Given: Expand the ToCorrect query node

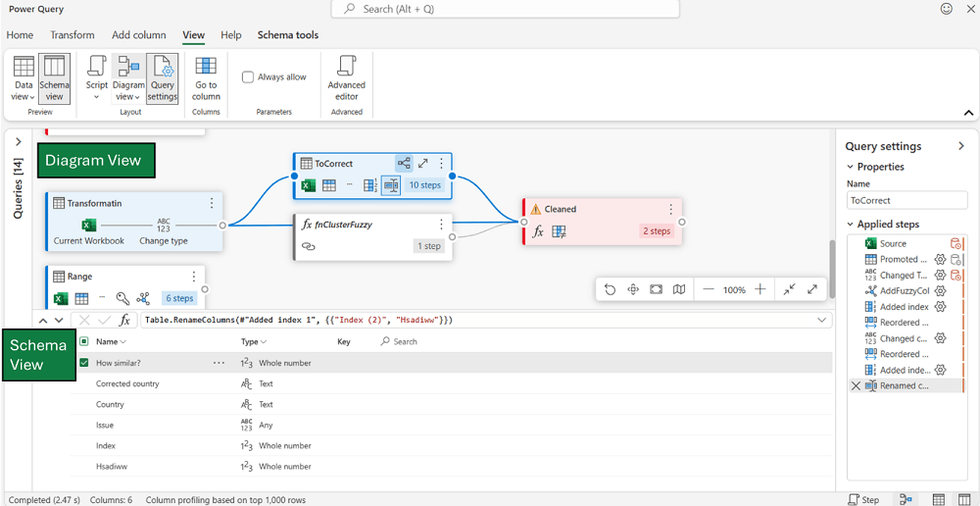Looking at the screenshot, I should tap(423, 163).
